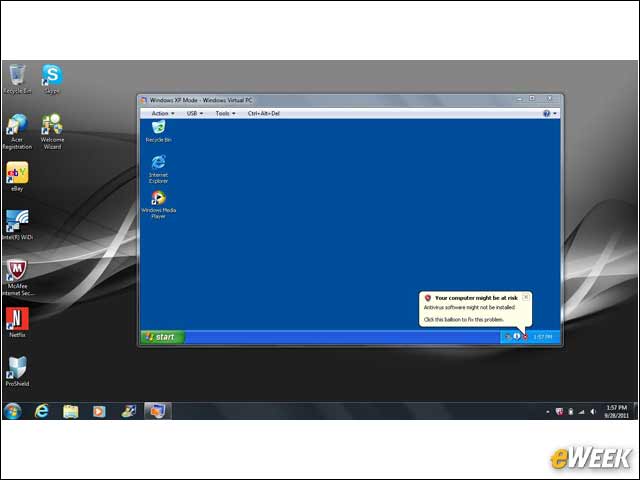Image resolution: width=640 pixels, height=480 pixels.
Task: Click the Windows 7 taskbar clock and date
Action: 616,411
